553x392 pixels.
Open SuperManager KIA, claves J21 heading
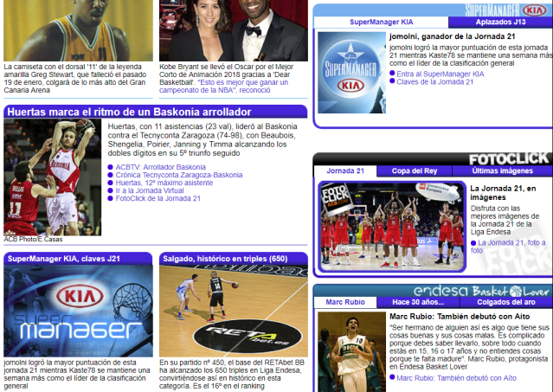click(x=64, y=259)
